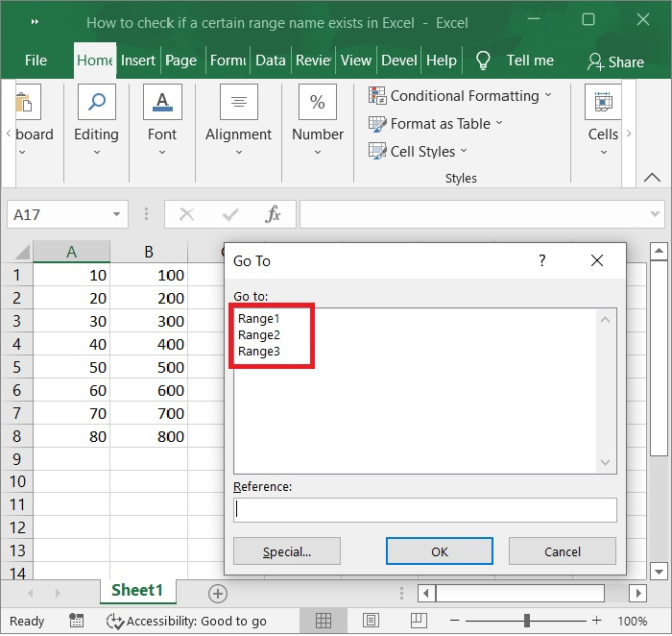Screen dimensions: 672x636
Task: Open the Data ribbon tab
Action: coord(270,61)
